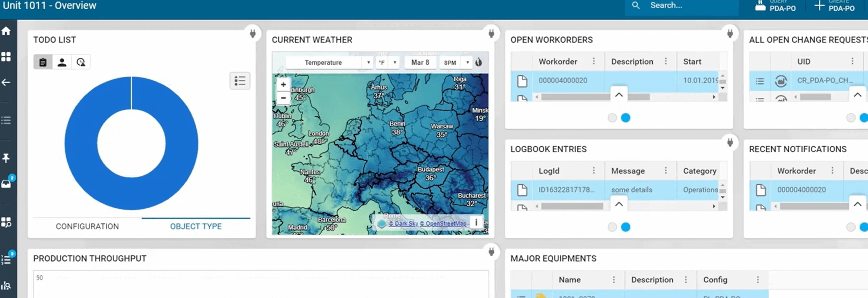
Task: Collapse the Open Workorders table with chevron
Action: (619, 95)
